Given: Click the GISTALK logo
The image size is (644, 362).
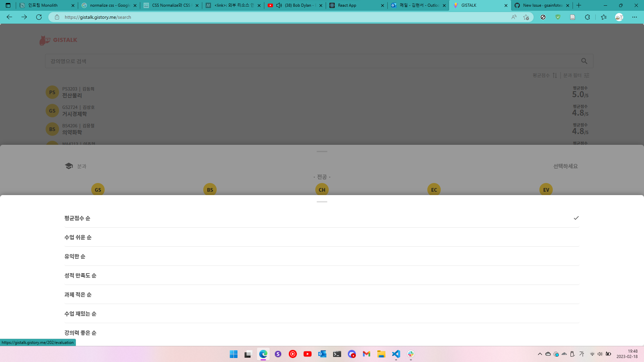Looking at the screenshot, I should (x=59, y=40).
